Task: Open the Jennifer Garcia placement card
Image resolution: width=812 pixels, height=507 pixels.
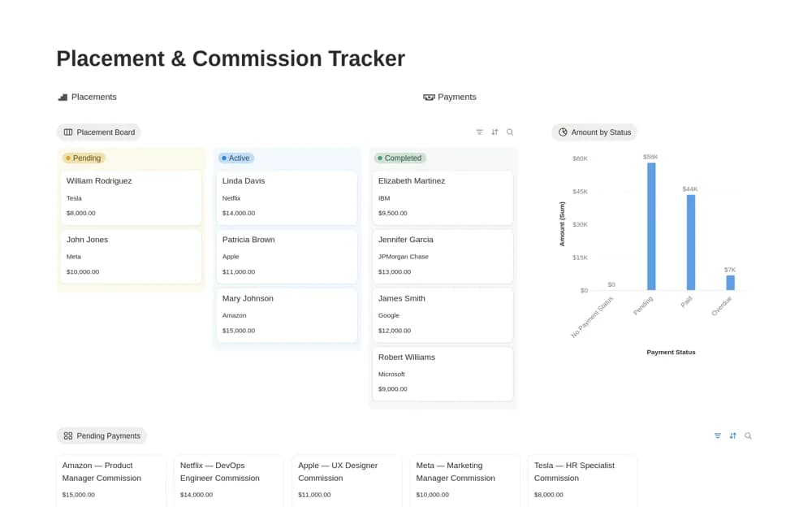Action: coord(443,257)
